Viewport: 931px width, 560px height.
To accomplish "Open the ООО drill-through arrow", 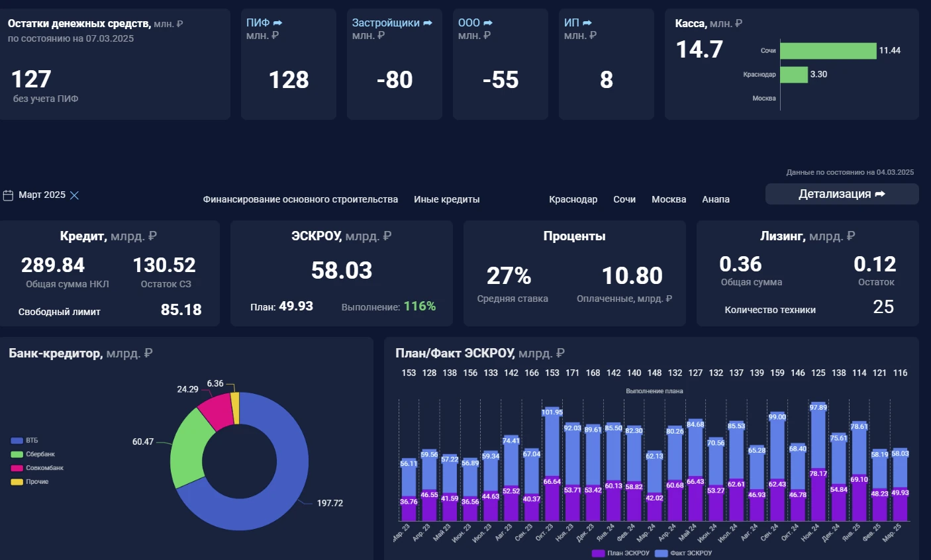I will pyautogui.click(x=488, y=23).
